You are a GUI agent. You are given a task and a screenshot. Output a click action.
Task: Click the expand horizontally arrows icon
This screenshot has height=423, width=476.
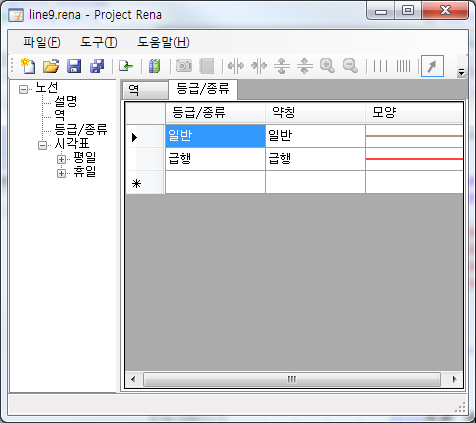236,66
